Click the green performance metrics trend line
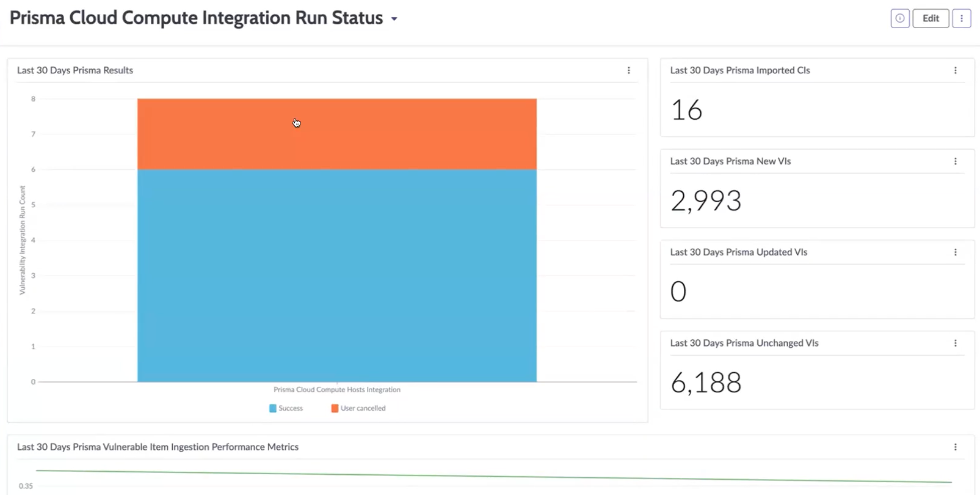The width and height of the screenshot is (980, 495). tap(493, 476)
